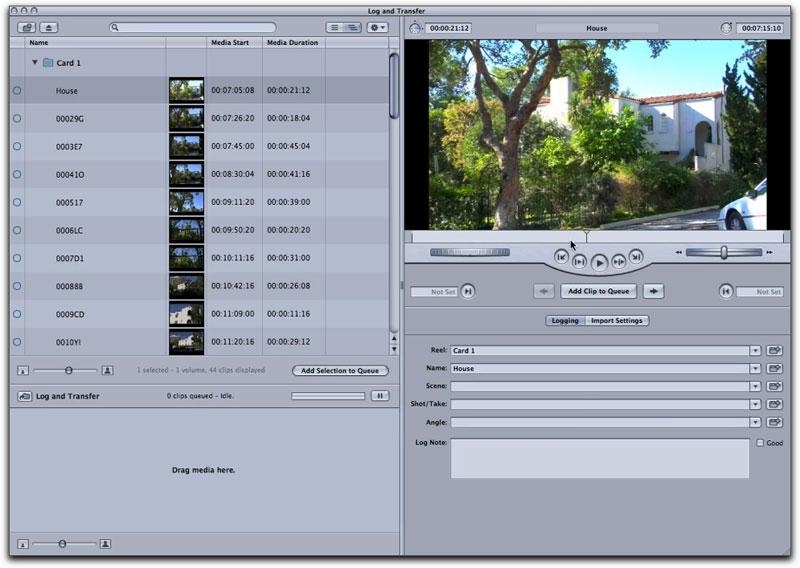
Task: Click the add volume folder icon
Action: click(27, 28)
